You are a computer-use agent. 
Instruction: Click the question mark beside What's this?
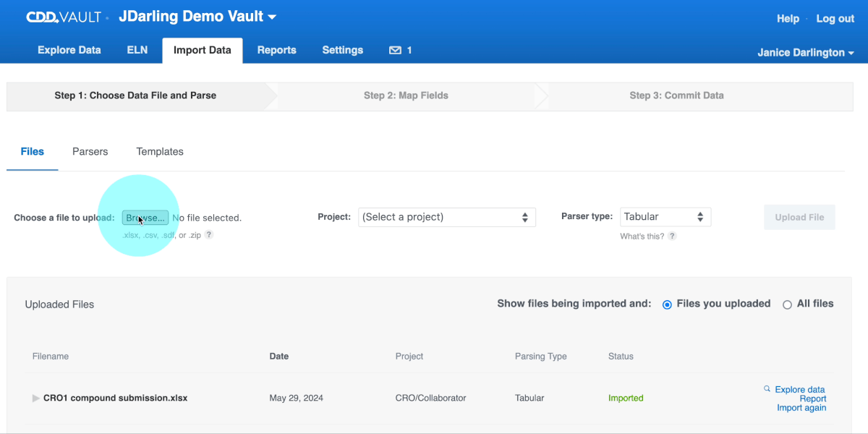[672, 235]
